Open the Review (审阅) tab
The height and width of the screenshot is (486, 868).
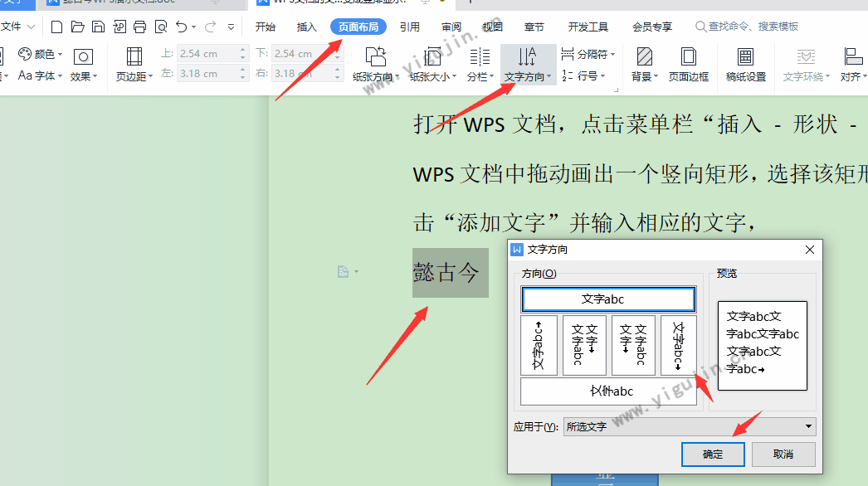click(451, 27)
